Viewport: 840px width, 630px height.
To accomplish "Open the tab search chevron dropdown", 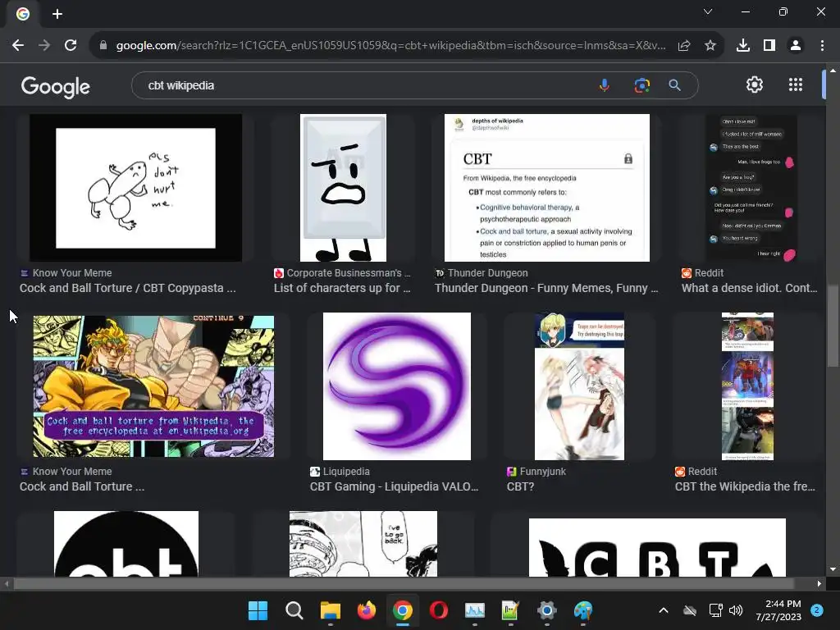I will coord(708,11).
